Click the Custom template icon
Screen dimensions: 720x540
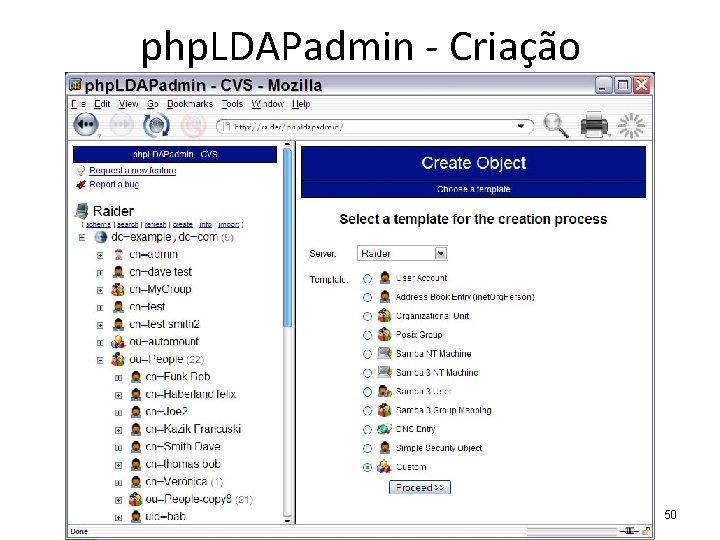tap(384, 467)
